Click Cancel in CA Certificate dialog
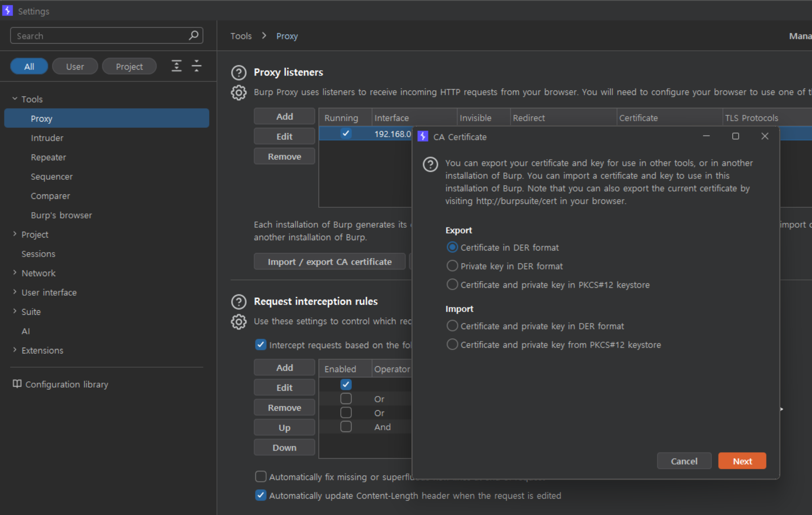The width and height of the screenshot is (812, 515). pos(684,461)
